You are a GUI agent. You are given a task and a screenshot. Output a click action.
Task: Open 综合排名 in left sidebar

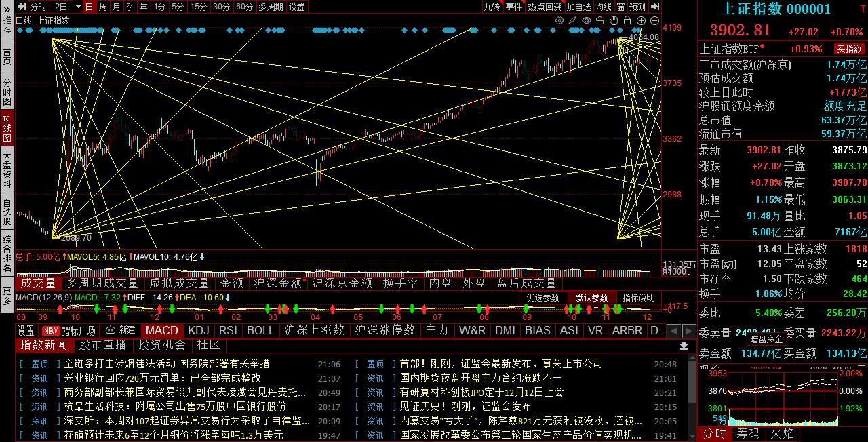click(x=7, y=254)
